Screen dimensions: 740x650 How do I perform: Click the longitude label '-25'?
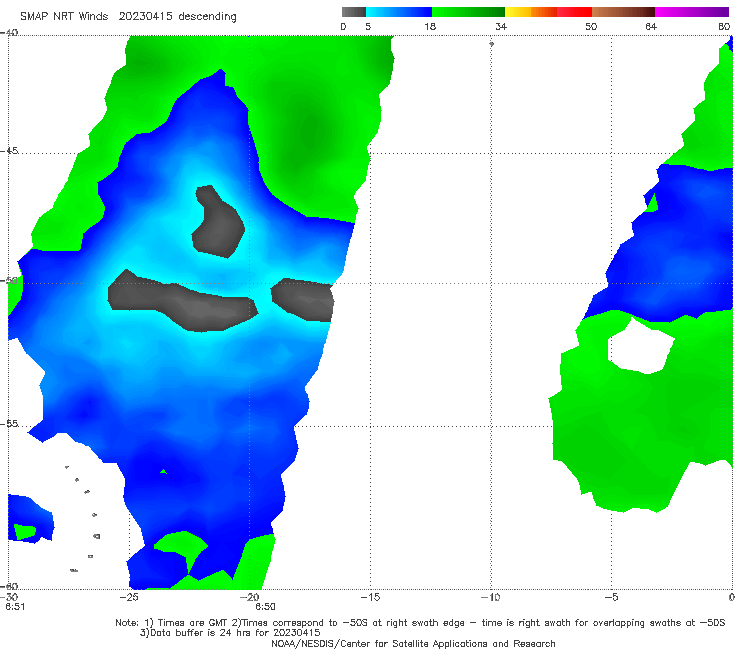[x=129, y=597]
